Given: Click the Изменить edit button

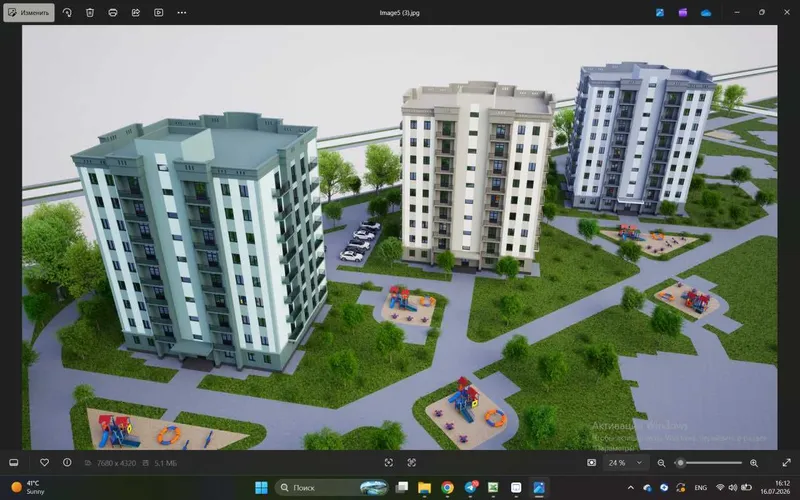Looking at the screenshot, I should click(x=29, y=12).
